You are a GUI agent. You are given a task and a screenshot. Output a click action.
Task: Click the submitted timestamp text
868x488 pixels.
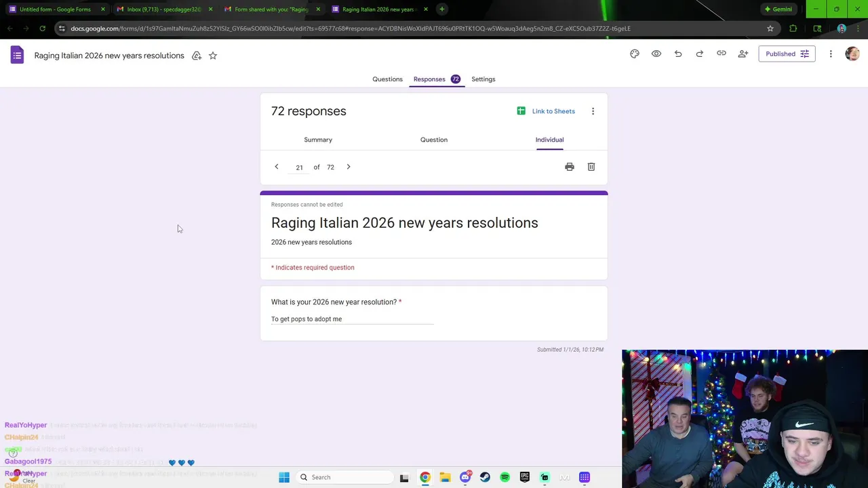pos(570,350)
